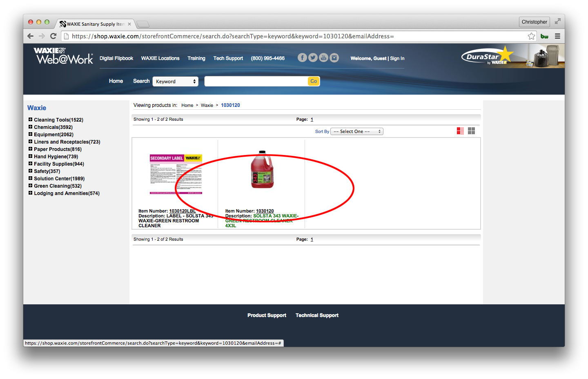Open the red SOLSTA 343 jug thumbnail
The height and width of the screenshot is (379, 588).
262,169
